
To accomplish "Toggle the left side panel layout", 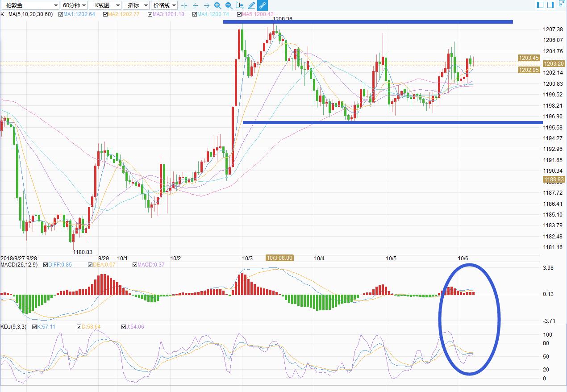I will coord(540,5).
